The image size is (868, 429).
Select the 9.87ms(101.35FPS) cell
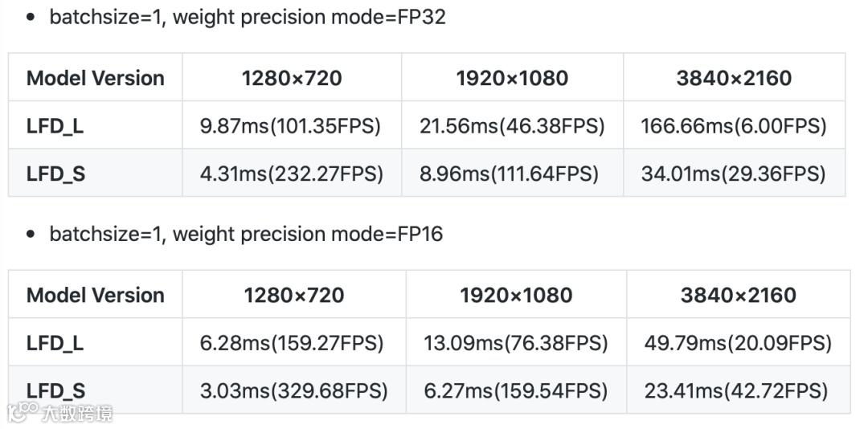pyautogui.click(x=290, y=126)
